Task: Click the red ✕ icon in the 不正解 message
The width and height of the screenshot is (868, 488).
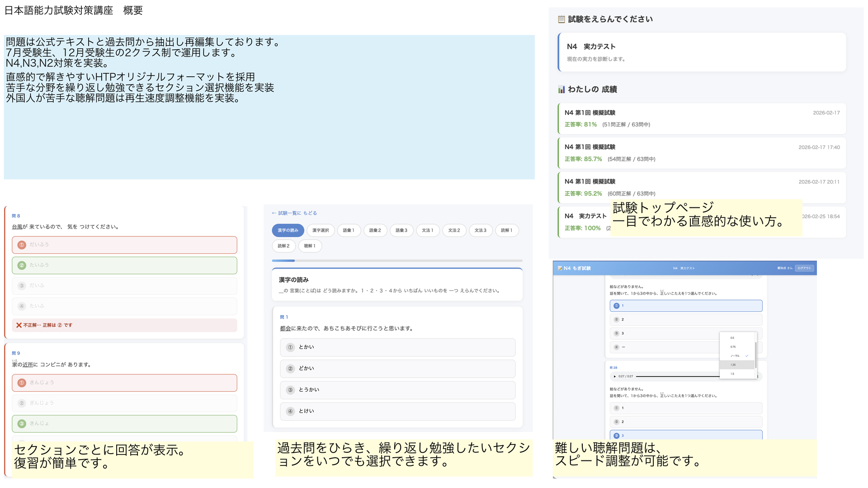Action: [19, 325]
